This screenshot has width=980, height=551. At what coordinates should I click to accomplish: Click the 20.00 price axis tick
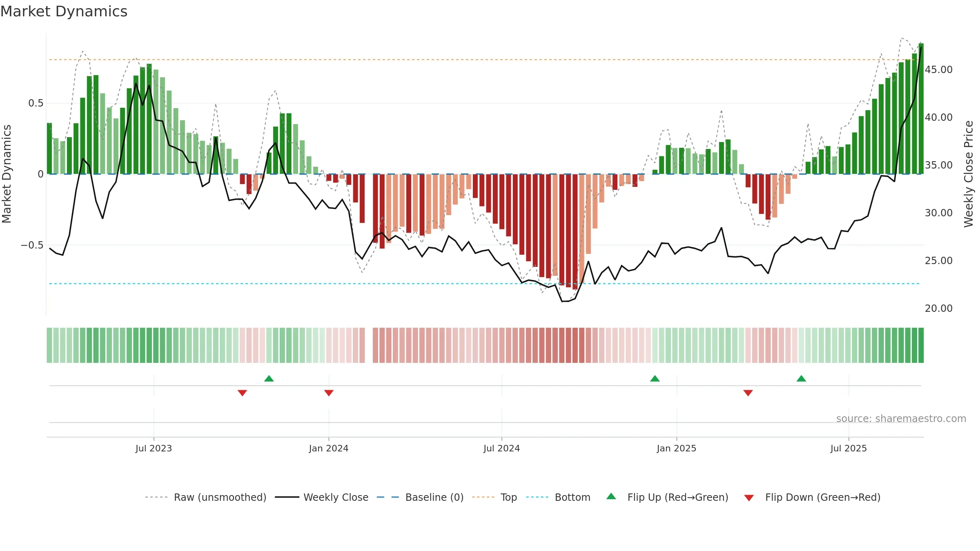(x=939, y=309)
